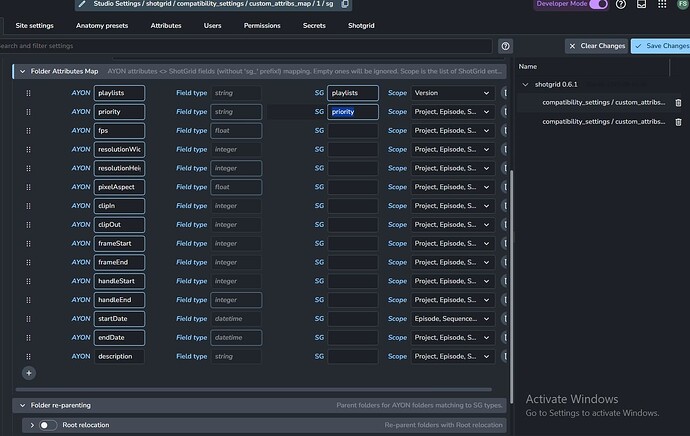
Task: Collapse the Folder Attributes Map section
Action: pyautogui.click(x=22, y=71)
